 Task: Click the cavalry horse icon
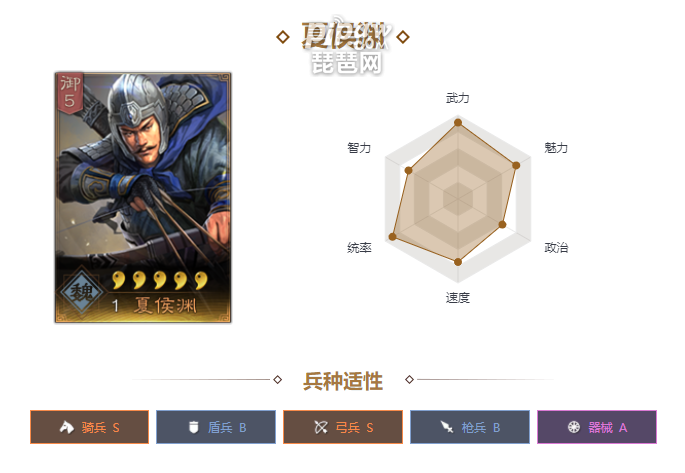(66, 427)
